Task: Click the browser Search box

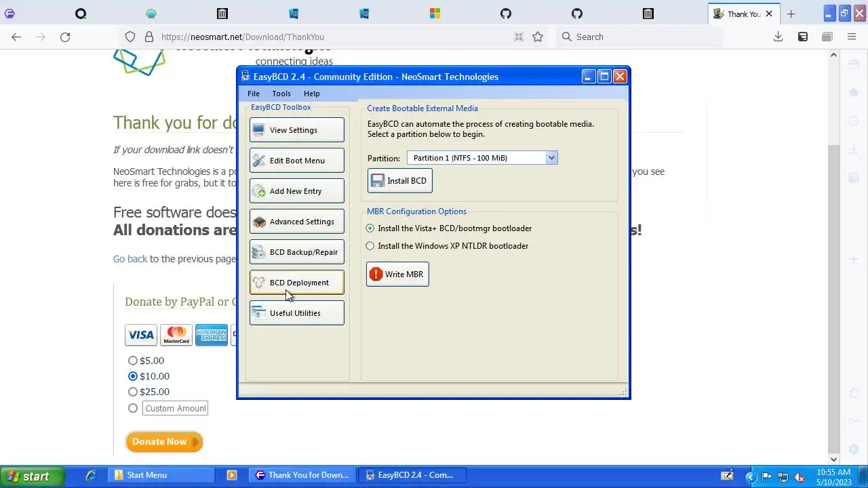Action: [639, 37]
